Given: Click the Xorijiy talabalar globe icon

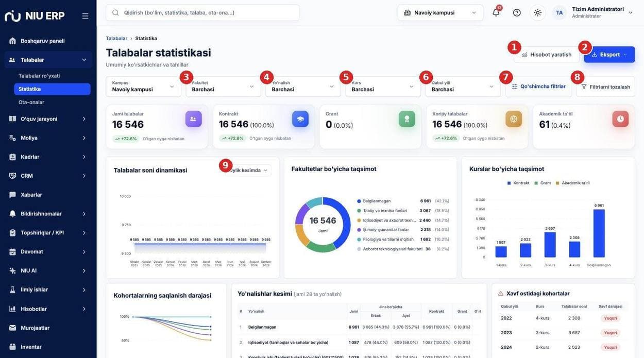Looking at the screenshot, I should (514, 119).
